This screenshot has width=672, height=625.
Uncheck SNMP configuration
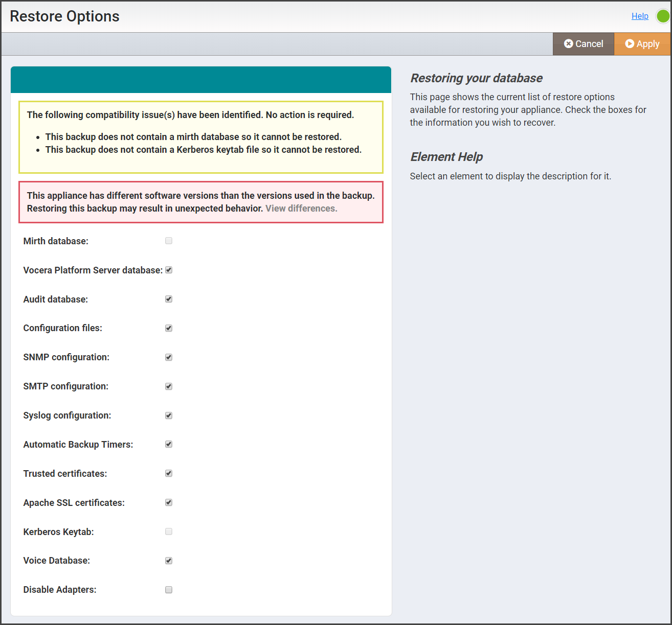168,357
